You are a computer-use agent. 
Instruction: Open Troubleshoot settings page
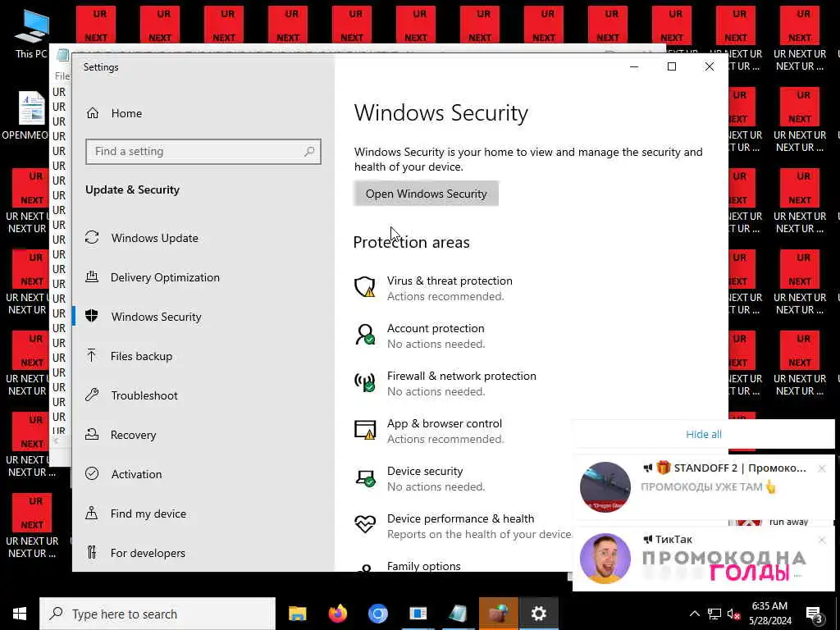[144, 395]
